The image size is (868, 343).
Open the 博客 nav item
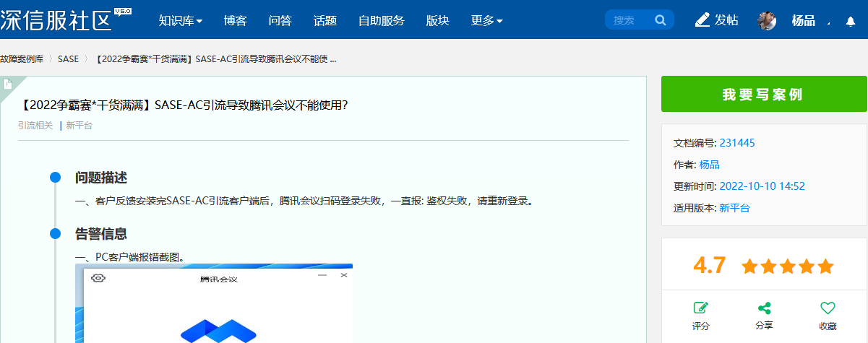[x=236, y=20]
